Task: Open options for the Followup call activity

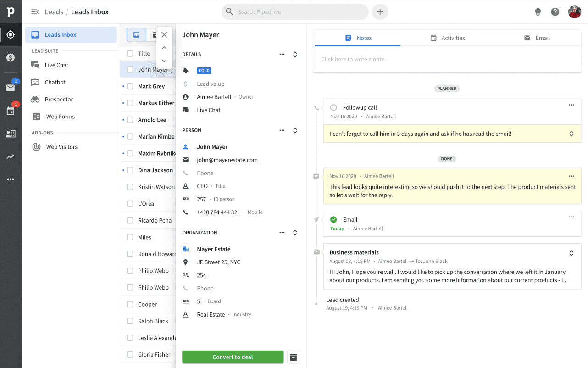Action: (571, 105)
